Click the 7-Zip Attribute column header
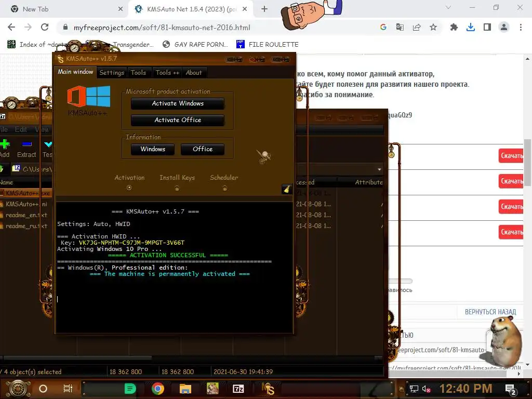The height and width of the screenshot is (399, 532). (x=369, y=182)
